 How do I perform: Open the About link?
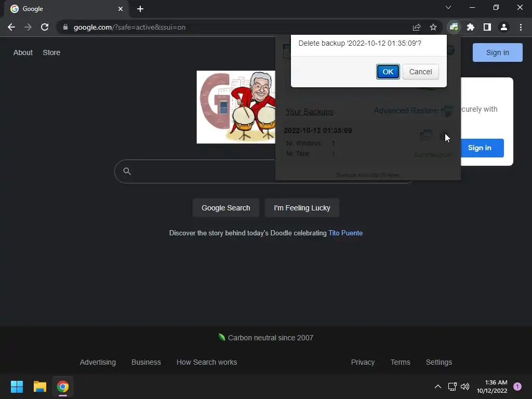[x=23, y=52]
